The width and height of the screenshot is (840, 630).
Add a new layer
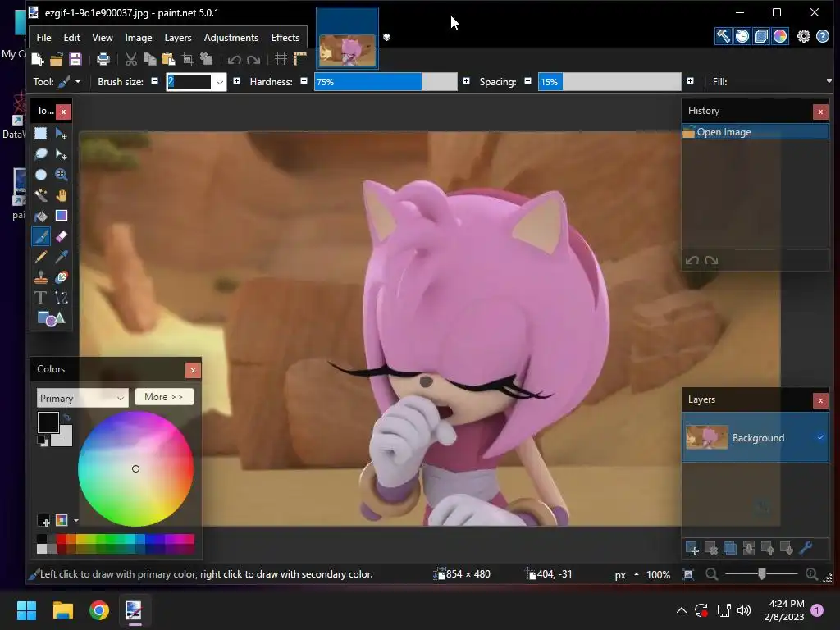(692, 548)
